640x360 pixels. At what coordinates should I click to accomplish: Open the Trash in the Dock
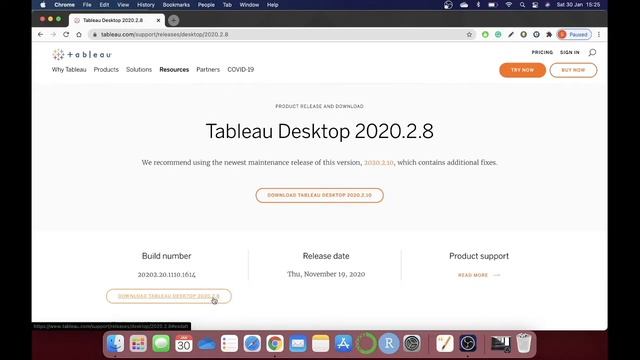[524, 343]
